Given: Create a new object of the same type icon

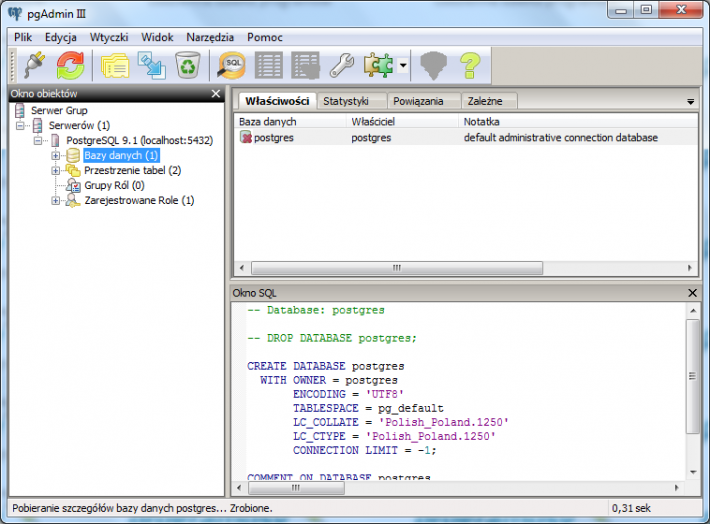Looking at the screenshot, I should click(x=152, y=66).
